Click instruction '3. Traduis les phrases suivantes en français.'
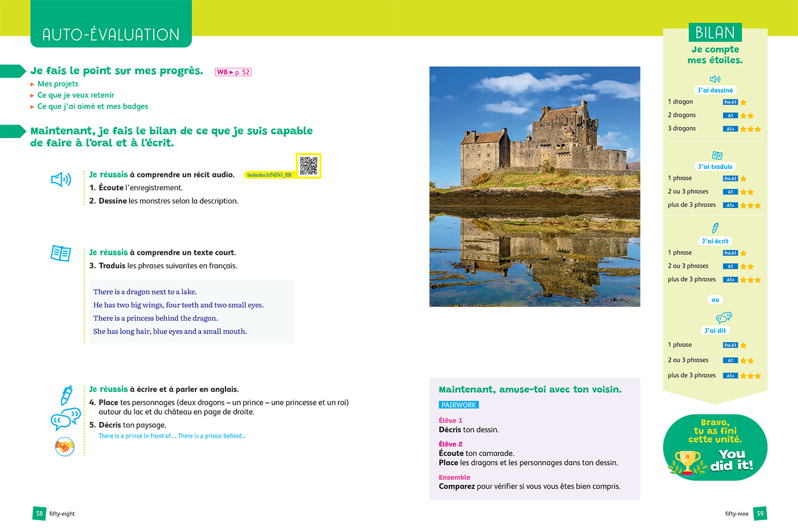 [163, 266]
